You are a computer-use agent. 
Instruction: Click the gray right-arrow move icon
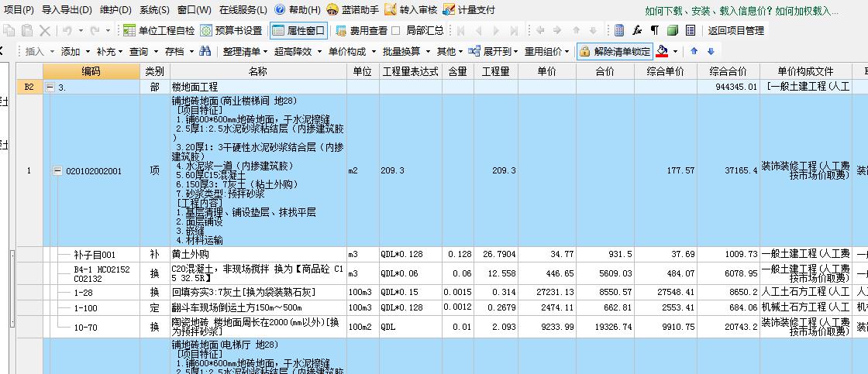tap(557, 30)
